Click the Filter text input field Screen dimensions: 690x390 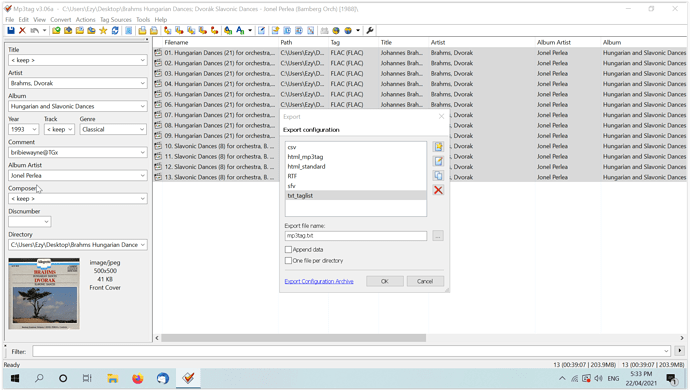pos(351,351)
